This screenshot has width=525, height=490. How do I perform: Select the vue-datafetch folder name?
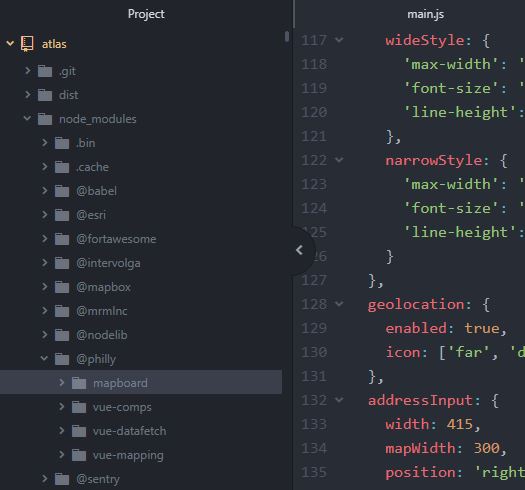pos(130,431)
